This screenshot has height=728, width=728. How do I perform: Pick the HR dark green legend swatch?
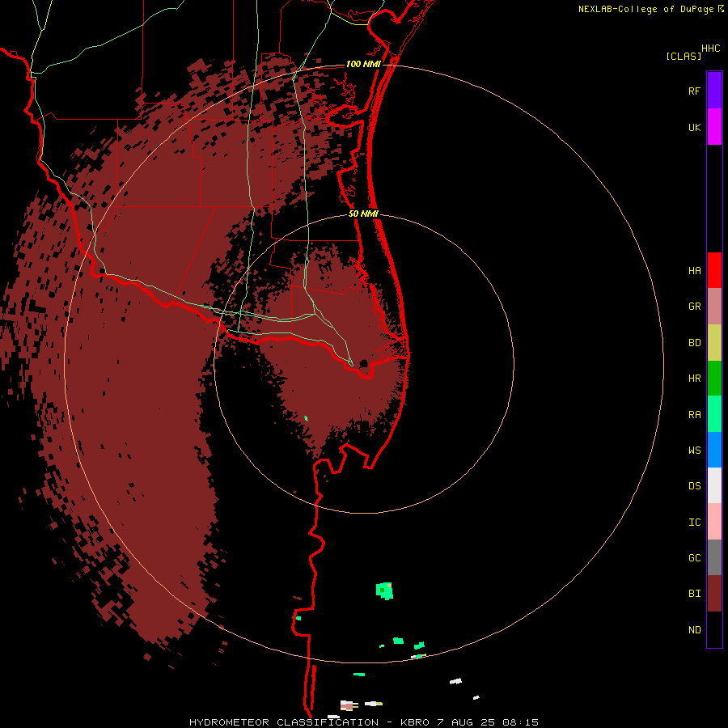714,378
